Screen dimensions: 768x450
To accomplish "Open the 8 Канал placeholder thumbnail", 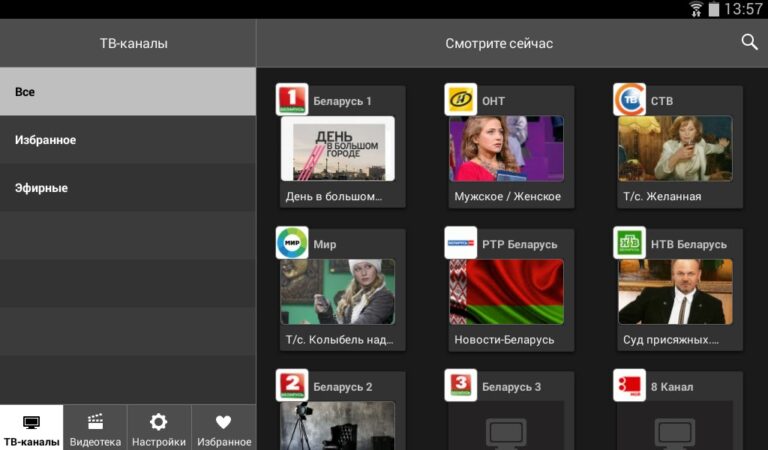I will (x=675, y=426).
